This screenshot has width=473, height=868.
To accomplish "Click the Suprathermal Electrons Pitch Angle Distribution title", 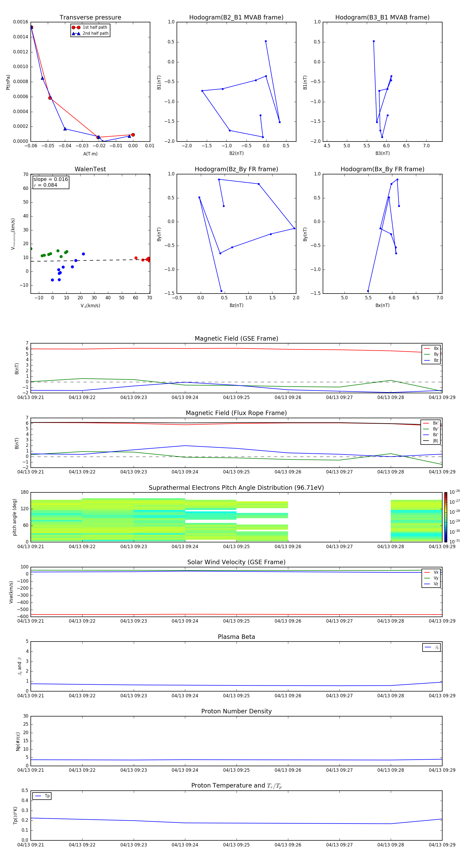I will [x=236, y=488].
